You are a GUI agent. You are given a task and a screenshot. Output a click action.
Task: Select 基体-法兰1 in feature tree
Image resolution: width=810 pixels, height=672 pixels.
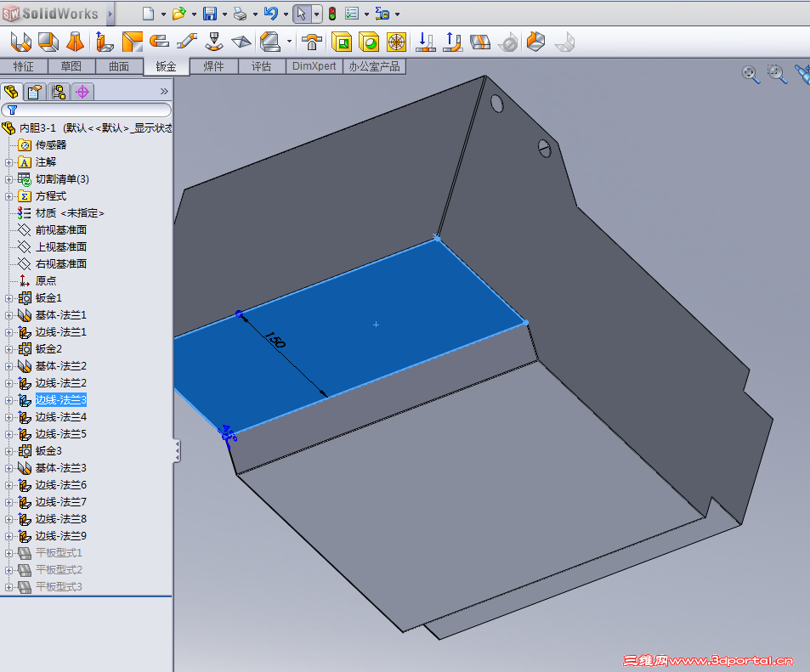tap(60, 315)
